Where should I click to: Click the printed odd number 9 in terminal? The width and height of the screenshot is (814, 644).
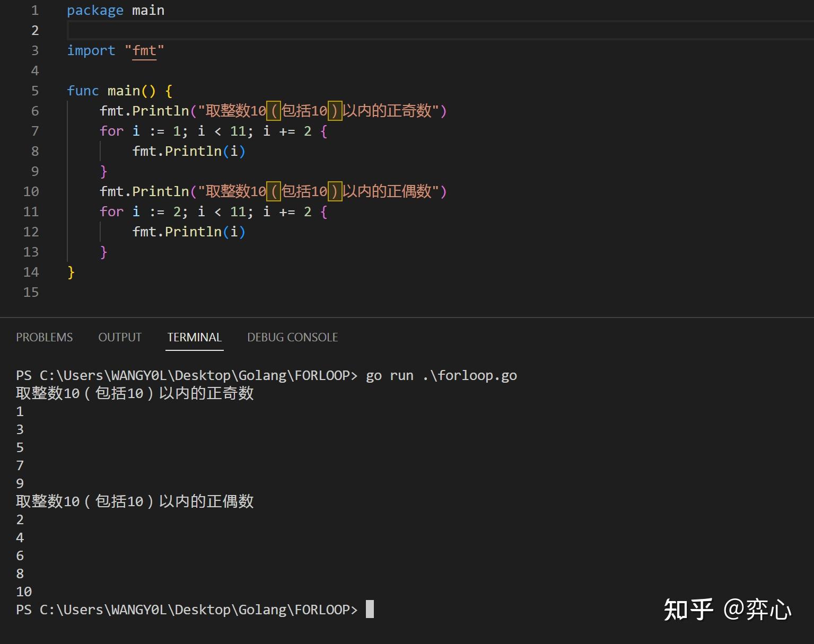20,483
